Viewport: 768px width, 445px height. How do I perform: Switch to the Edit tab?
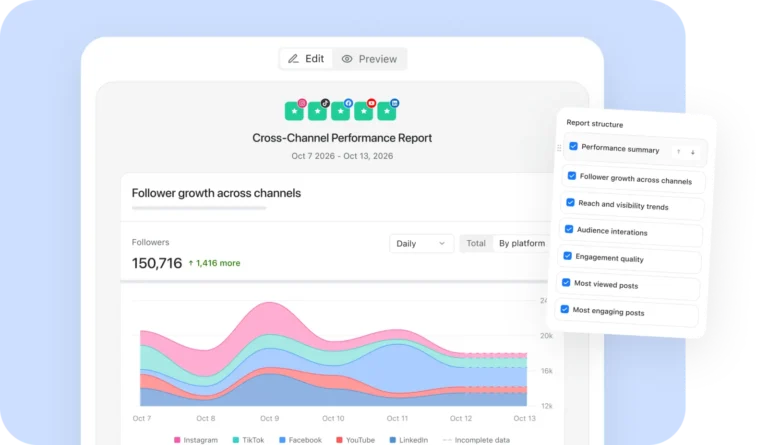[306, 59]
